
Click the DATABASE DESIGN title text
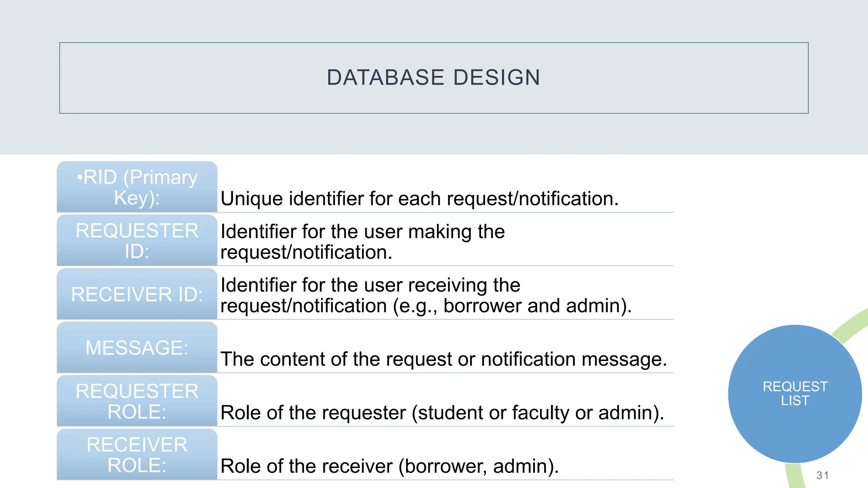pyautogui.click(x=434, y=78)
